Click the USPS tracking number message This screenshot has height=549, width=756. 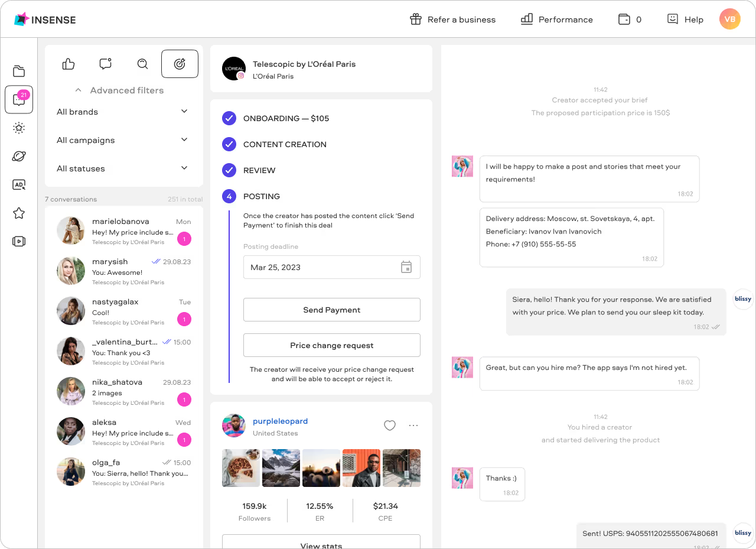tap(651, 536)
